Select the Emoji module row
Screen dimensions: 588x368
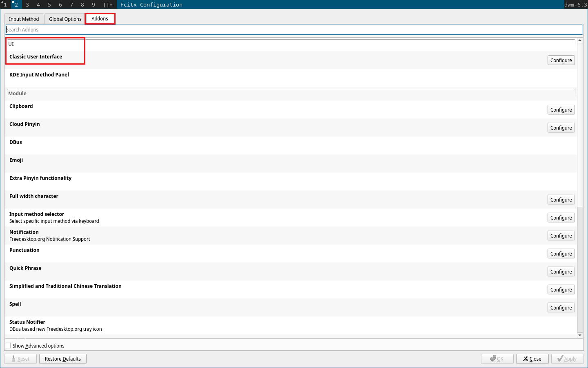(292, 164)
